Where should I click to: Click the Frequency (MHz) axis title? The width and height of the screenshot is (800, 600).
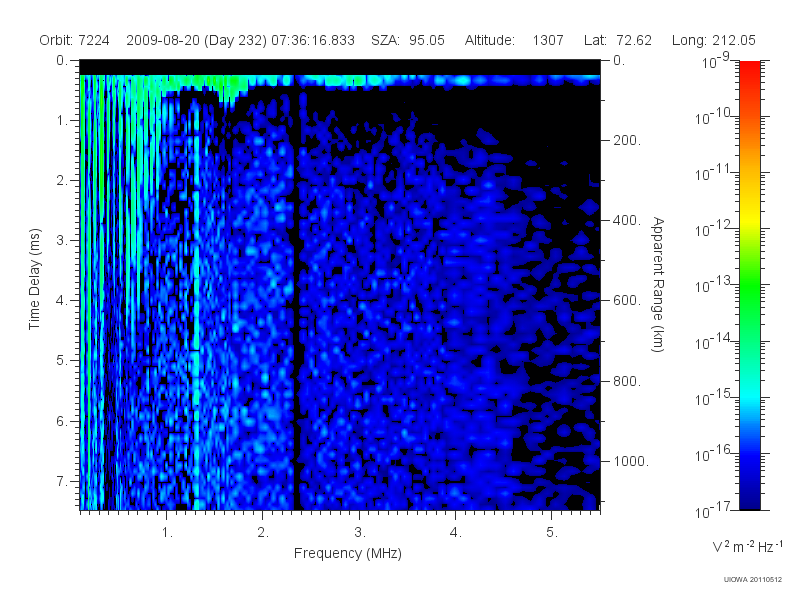point(348,554)
